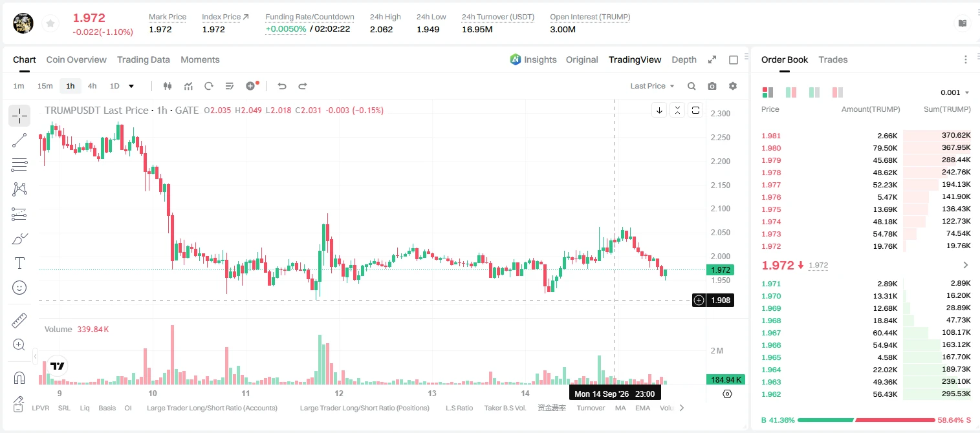Screen dimensions: 980x433
Task: Open the time interval dropdown arrow
Action: (x=131, y=86)
